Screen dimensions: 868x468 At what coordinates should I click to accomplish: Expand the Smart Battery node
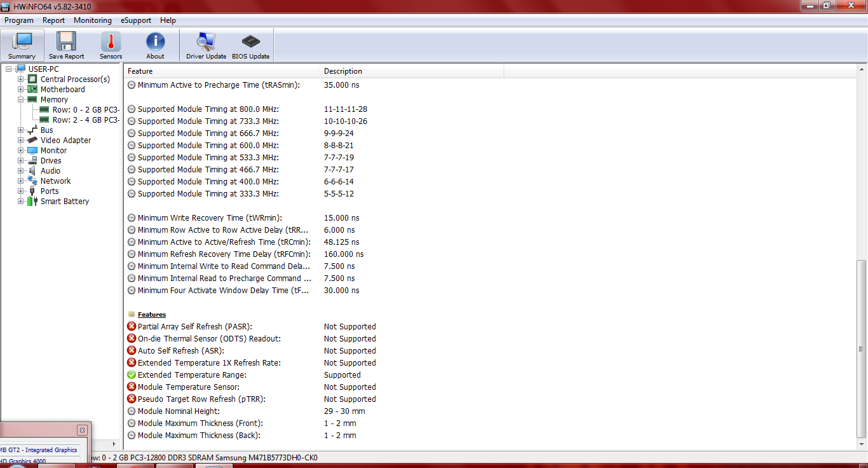tap(21, 201)
